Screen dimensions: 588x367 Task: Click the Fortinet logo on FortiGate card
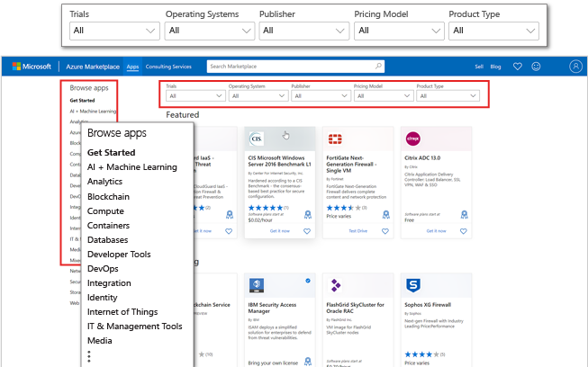click(335, 139)
